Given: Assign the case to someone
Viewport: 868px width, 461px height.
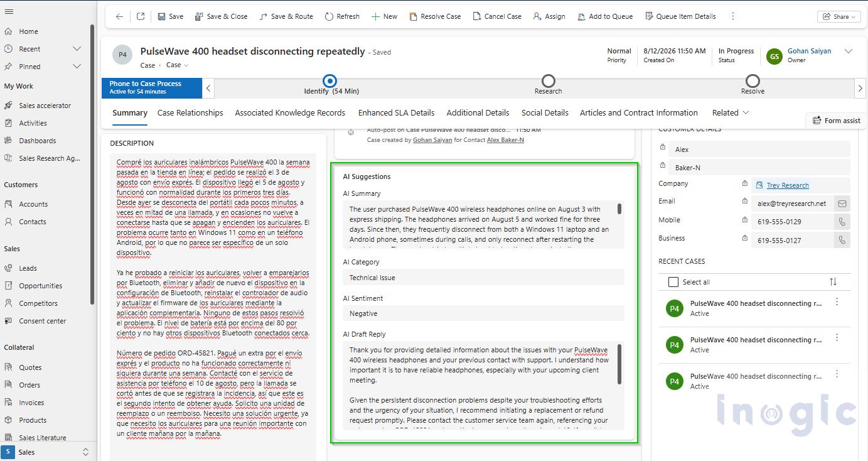Looking at the screenshot, I should click(x=549, y=16).
